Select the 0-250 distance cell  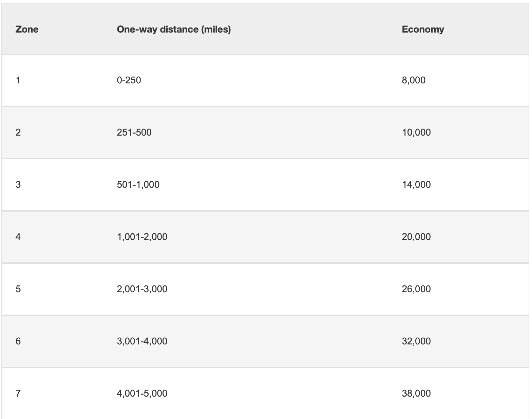129,80
